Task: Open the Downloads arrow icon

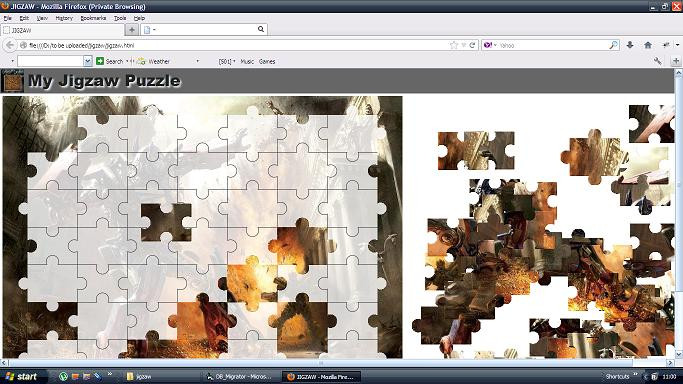Action: click(630, 45)
